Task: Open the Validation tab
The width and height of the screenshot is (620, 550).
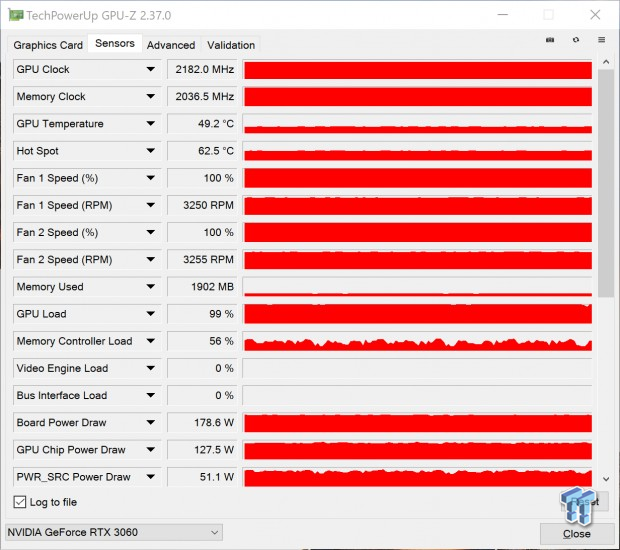Action: click(x=231, y=45)
